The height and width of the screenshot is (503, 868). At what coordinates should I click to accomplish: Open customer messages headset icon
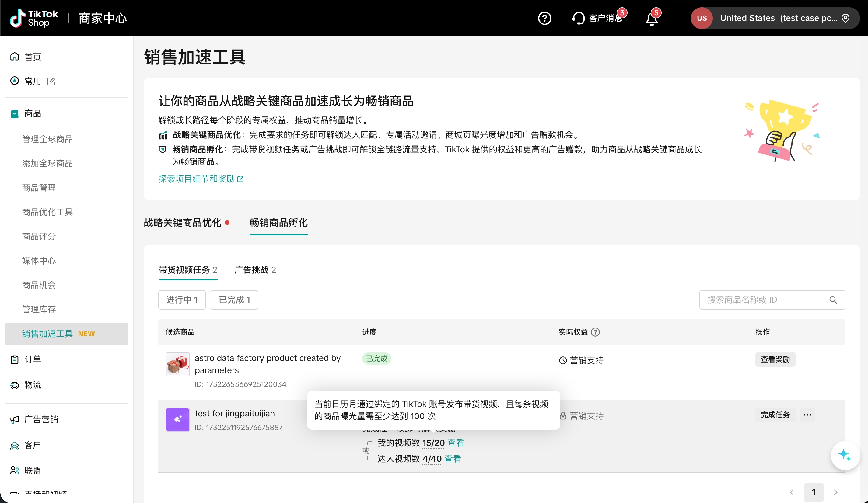click(578, 18)
